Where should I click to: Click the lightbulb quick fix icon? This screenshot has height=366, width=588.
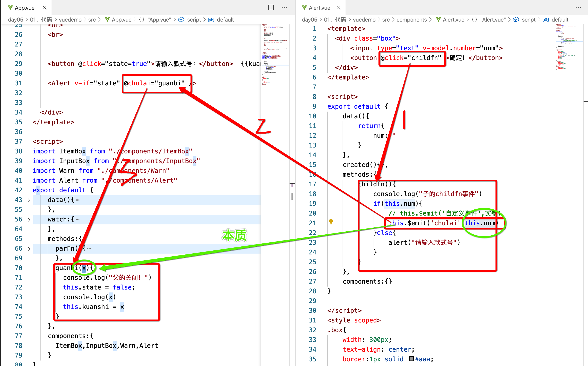pyautogui.click(x=331, y=221)
